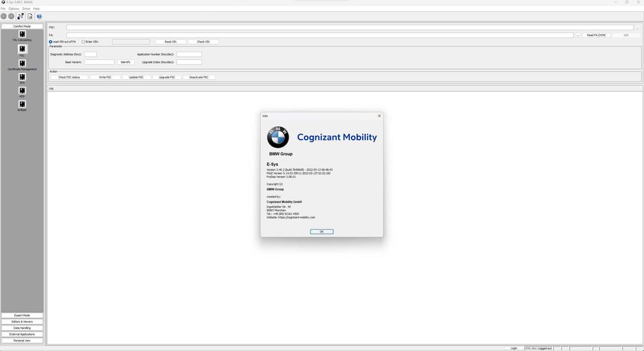Click 'Logged out' status bar text
Screen dimensions: 644x351
[x=545, y=348]
